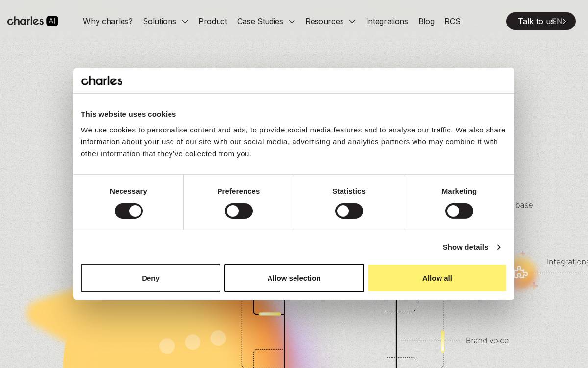
Task: Open the EN language selector
Action: coord(557,21)
